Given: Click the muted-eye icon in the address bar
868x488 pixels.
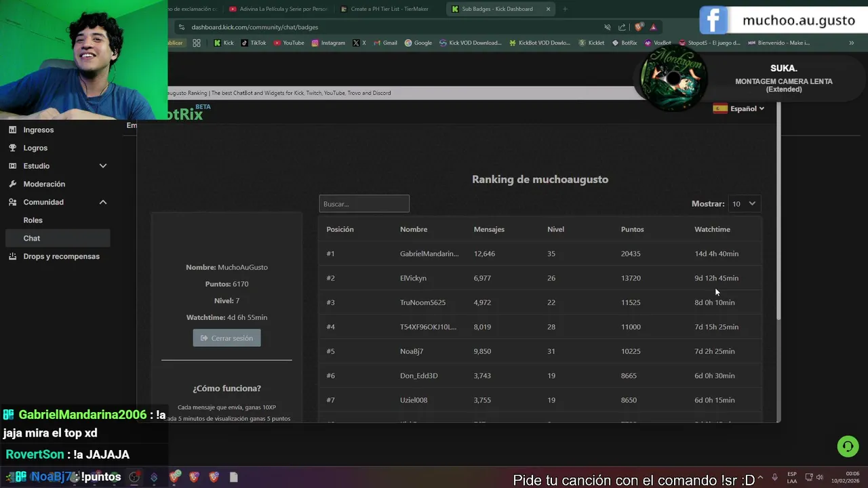Looking at the screenshot, I should click(x=608, y=27).
